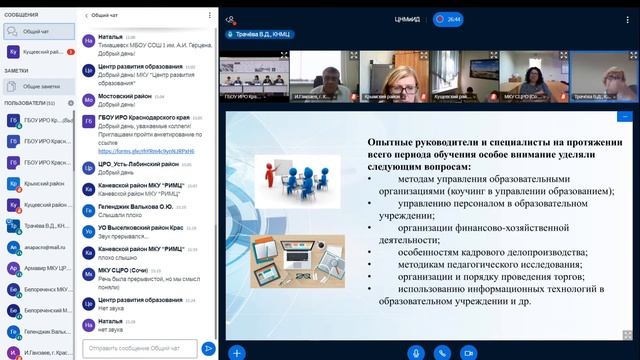Screen dimensions: 640x360
Task: Toggle the microphone button
Action: click(x=416, y=353)
